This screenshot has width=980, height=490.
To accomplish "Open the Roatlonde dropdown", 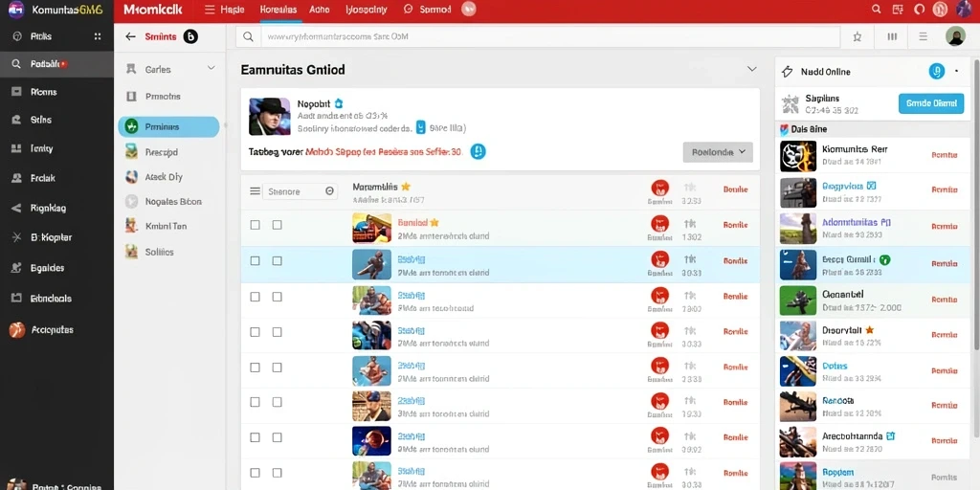I will click(x=718, y=152).
